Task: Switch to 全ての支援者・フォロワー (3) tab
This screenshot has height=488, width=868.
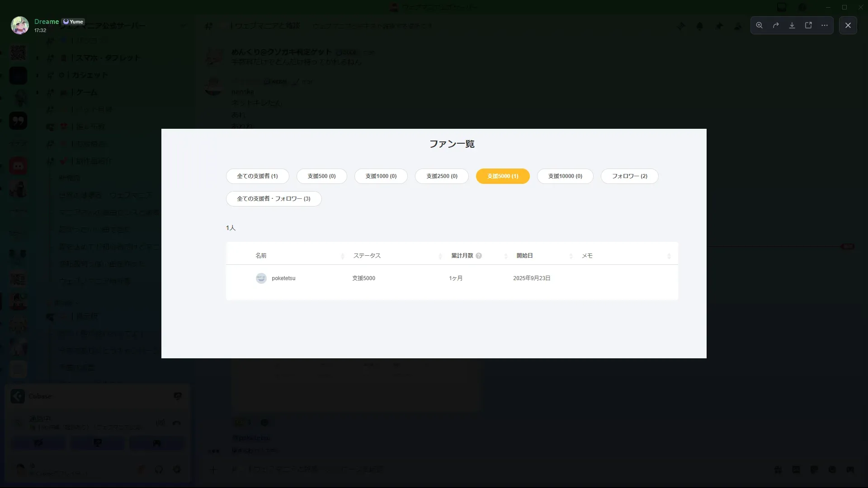Action: pos(274,199)
